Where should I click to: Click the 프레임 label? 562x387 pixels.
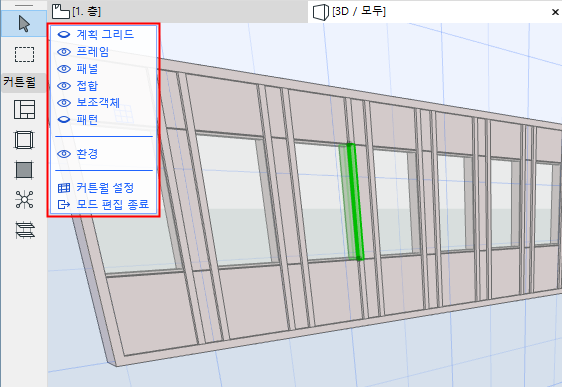tap(92, 52)
